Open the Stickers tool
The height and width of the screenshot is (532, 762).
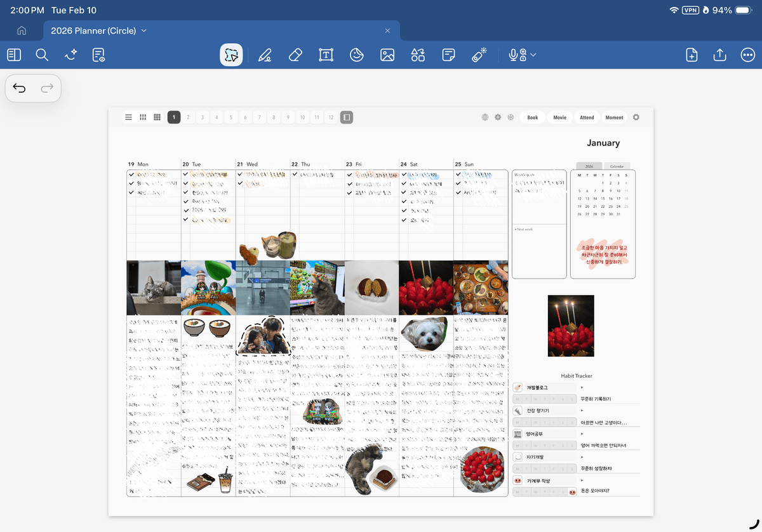356,55
